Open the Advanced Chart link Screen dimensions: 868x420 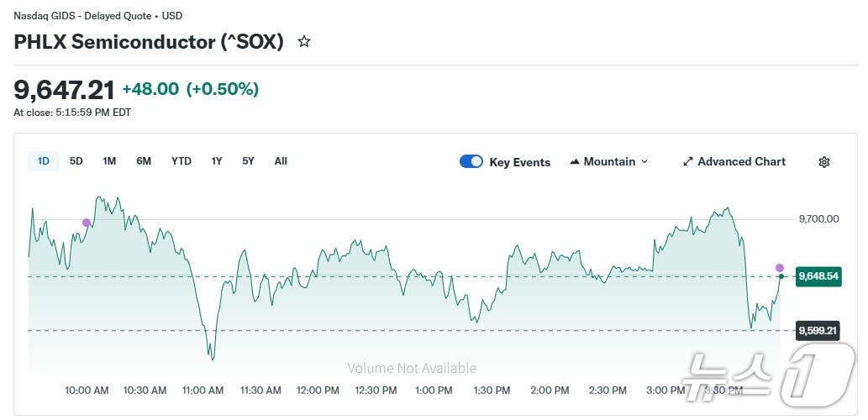click(741, 161)
